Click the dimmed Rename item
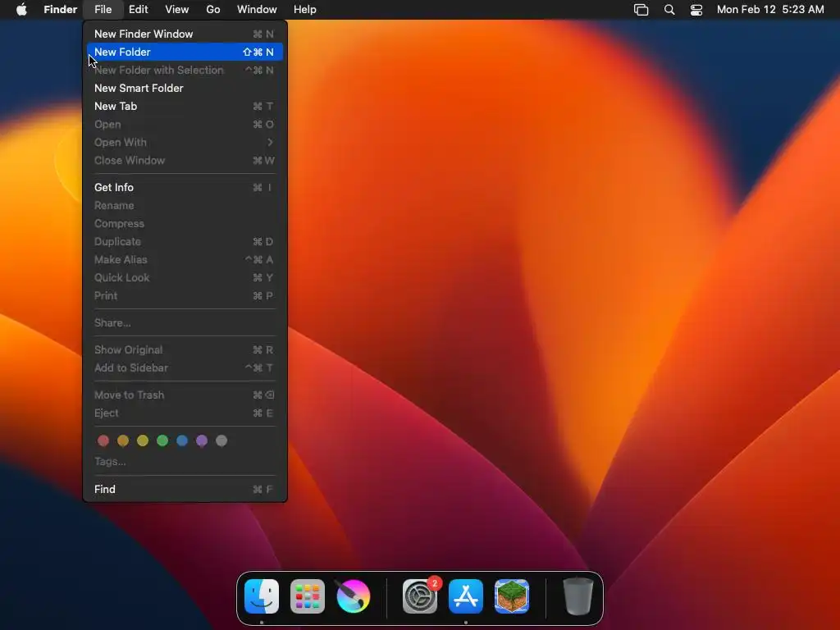Image resolution: width=840 pixels, height=630 pixels. (185, 206)
